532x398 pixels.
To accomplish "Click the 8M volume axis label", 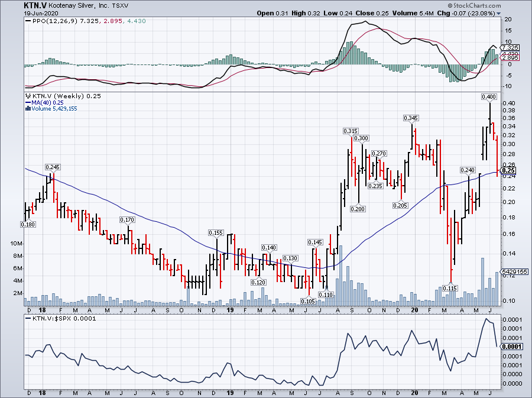I will 18,256.
